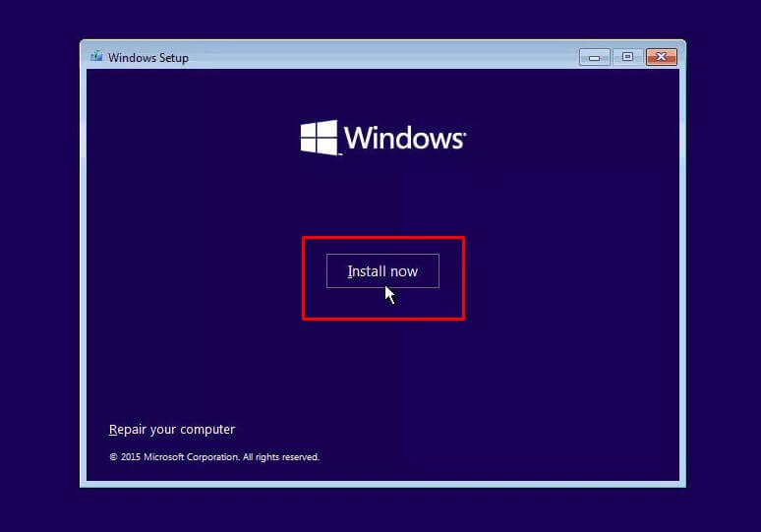This screenshot has height=532, width=761.
Task: Minimize the Windows Setup window
Action: tap(595, 57)
